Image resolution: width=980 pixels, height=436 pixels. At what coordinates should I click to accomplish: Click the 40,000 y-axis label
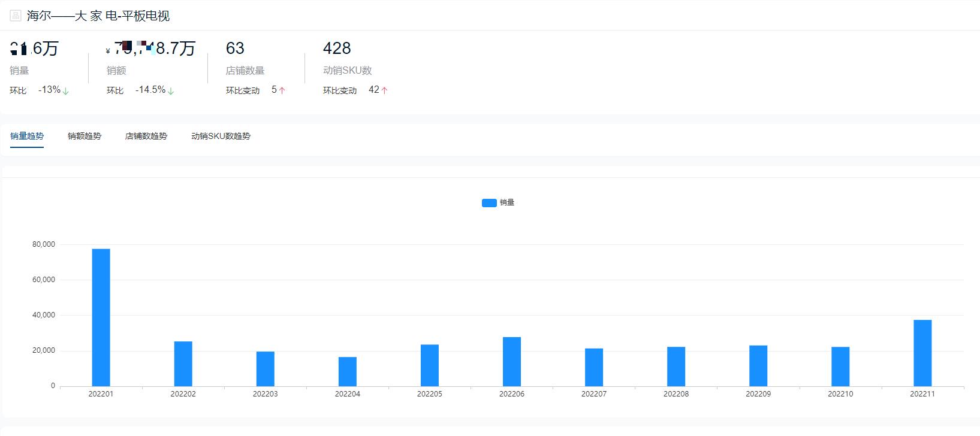(44, 315)
